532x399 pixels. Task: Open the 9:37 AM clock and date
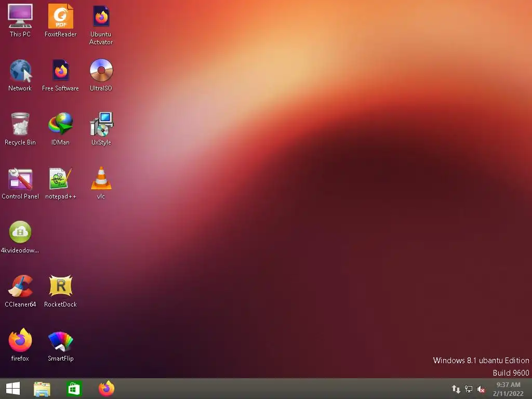[x=508, y=389]
